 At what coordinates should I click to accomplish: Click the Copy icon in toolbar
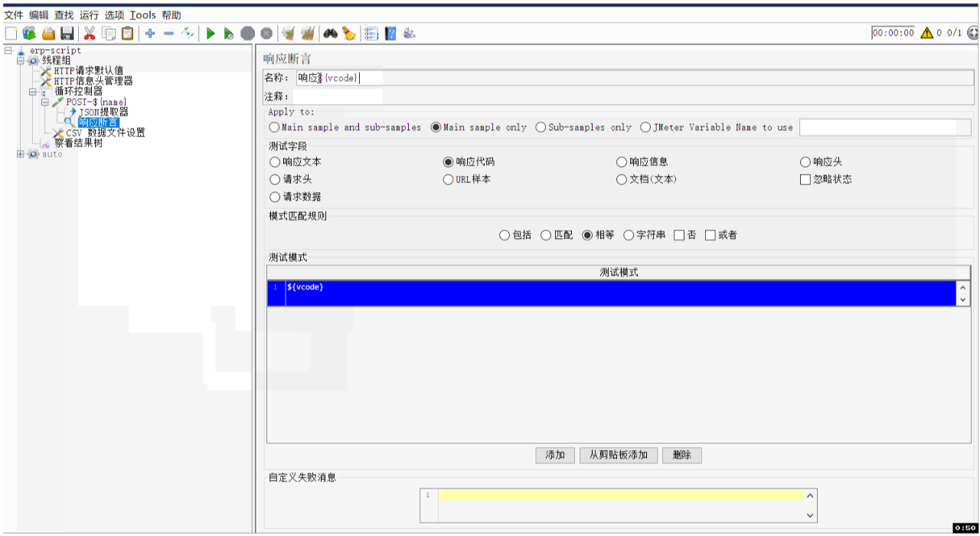pyautogui.click(x=109, y=33)
